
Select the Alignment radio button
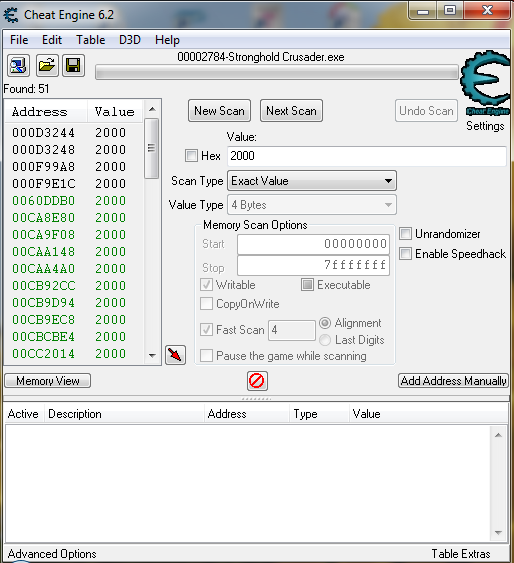point(325,323)
